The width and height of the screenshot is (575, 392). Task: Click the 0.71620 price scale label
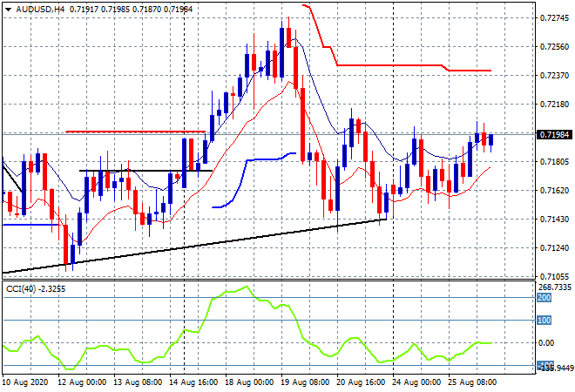click(554, 191)
